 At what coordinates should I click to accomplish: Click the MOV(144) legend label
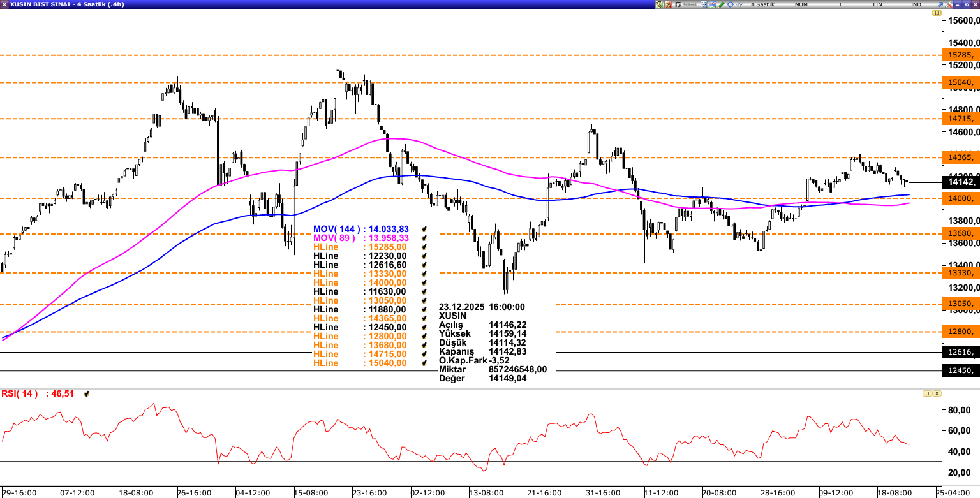336,229
